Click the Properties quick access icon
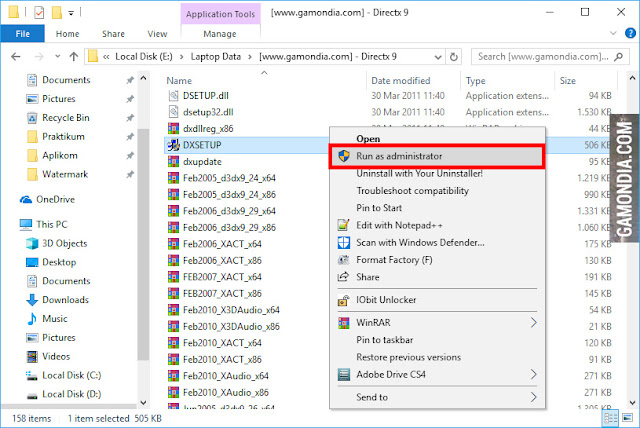This screenshot has width=640, height=428. pos(39,13)
